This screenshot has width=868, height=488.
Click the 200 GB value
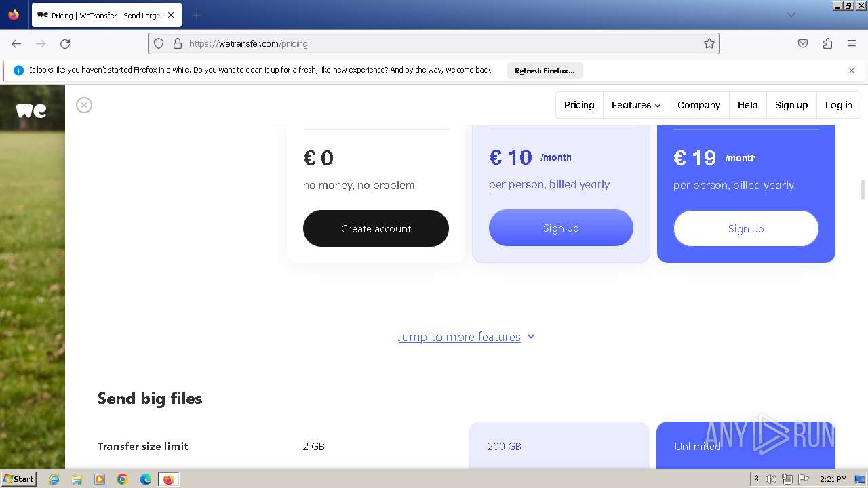tap(505, 446)
